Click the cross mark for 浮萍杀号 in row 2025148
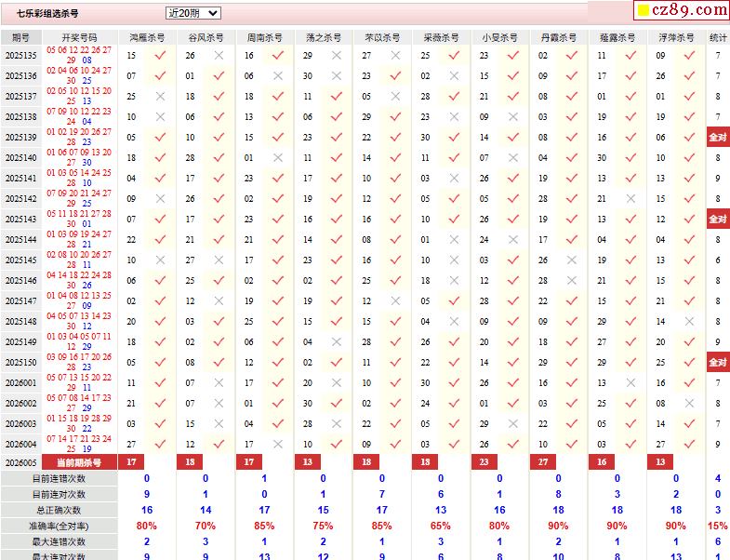 [689, 322]
